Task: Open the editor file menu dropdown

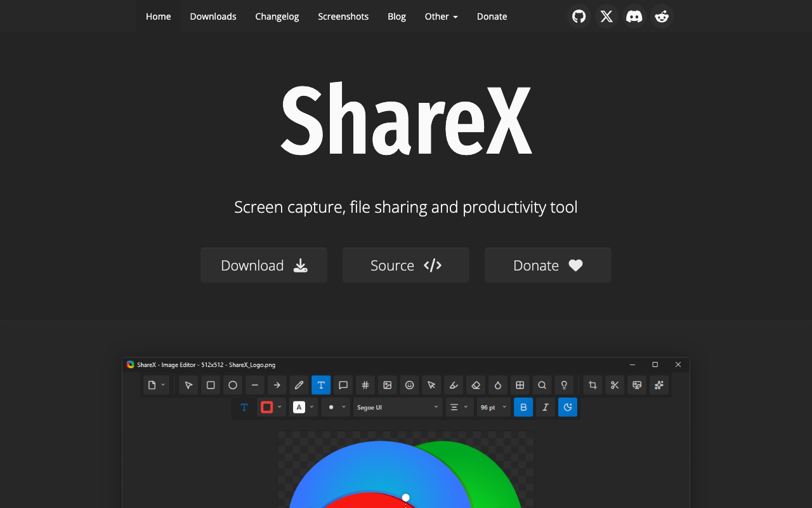Action: [156, 385]
